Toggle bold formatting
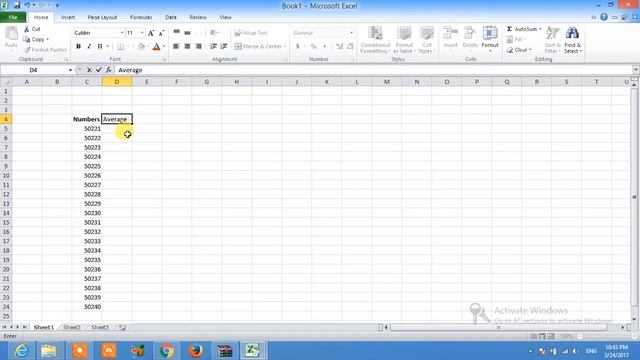 click(x=78, y=47)
